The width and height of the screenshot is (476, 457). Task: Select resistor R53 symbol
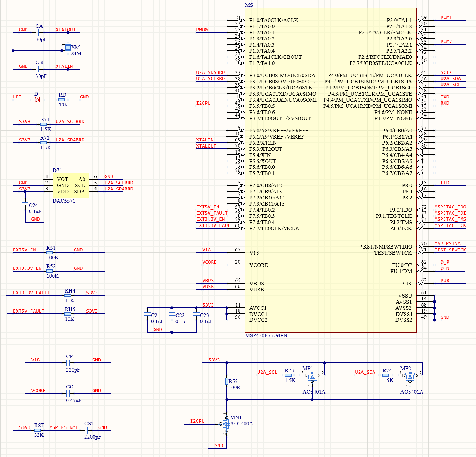(x=227, y=381)
